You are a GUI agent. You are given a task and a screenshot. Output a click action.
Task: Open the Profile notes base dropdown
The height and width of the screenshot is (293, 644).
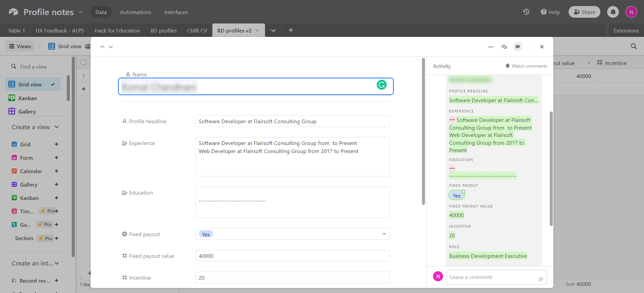point(80,12)
